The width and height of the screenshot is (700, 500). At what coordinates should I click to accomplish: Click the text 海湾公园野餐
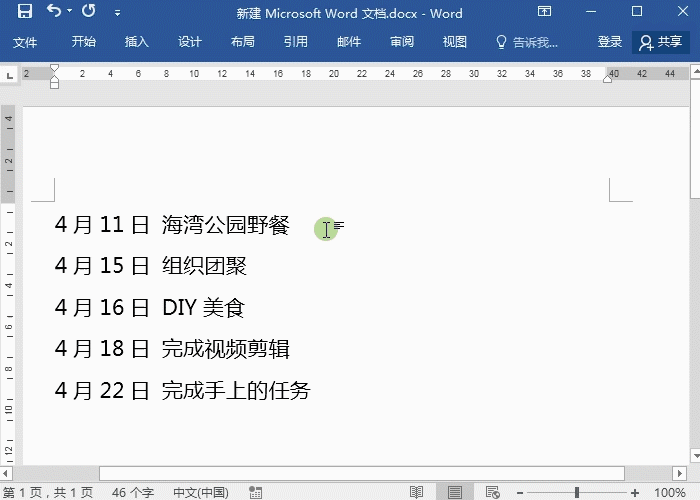tap(225, 225)
